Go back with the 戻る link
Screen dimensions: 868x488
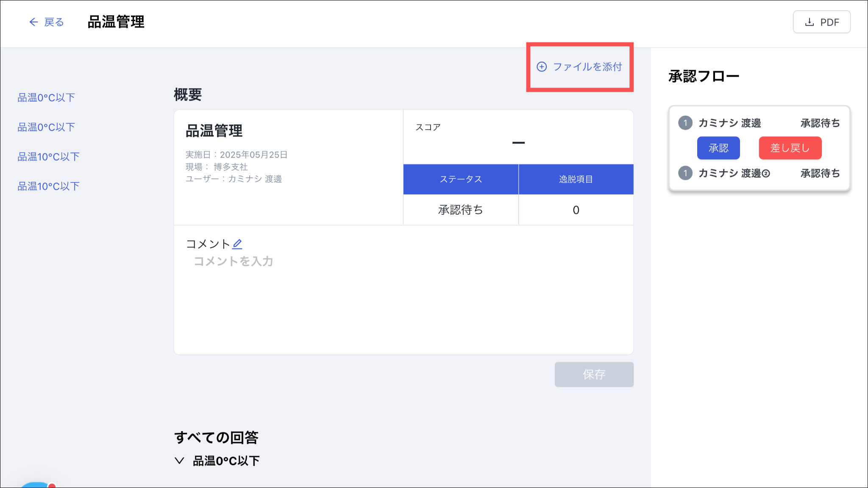point(54,22)
